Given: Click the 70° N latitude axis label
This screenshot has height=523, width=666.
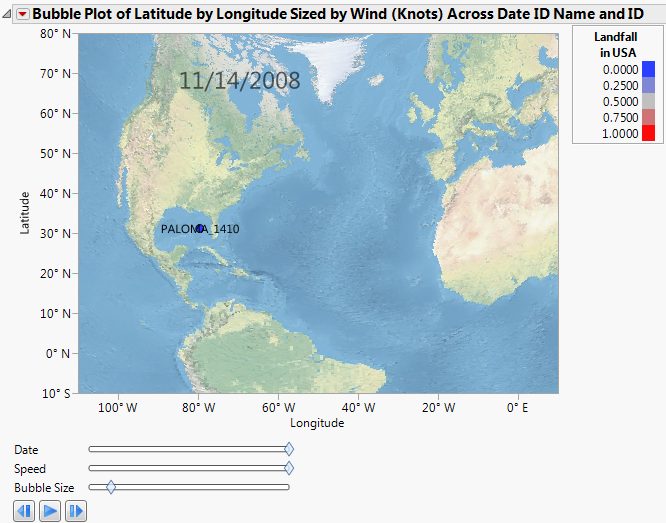Looking at the screenshot, I should tap(56, 74).
